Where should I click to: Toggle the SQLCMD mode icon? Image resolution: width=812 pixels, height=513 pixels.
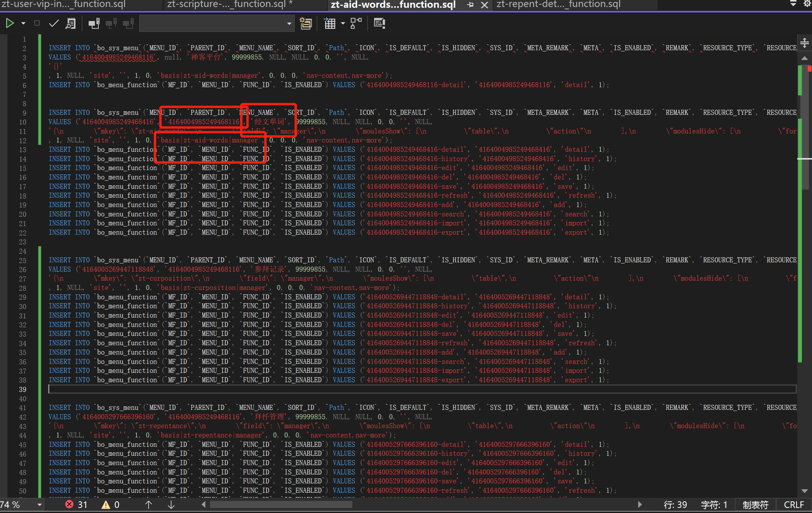[379, 23]
